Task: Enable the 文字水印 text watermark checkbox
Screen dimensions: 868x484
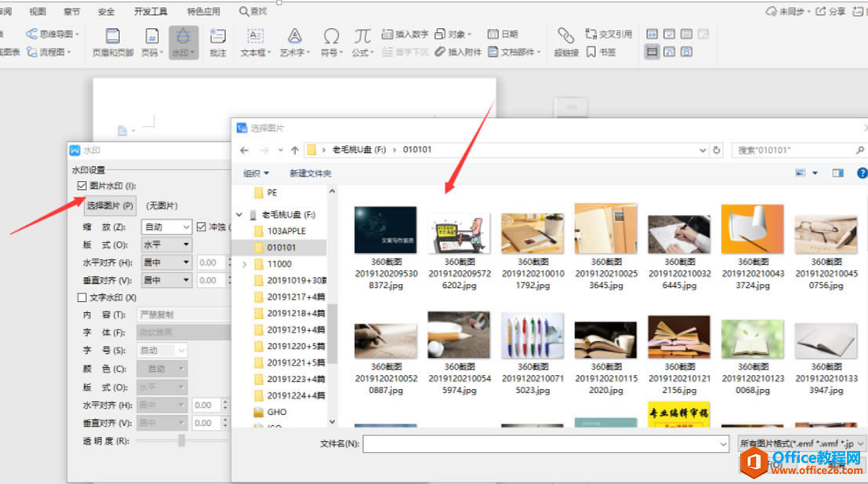Action: [x=82, y=297]
